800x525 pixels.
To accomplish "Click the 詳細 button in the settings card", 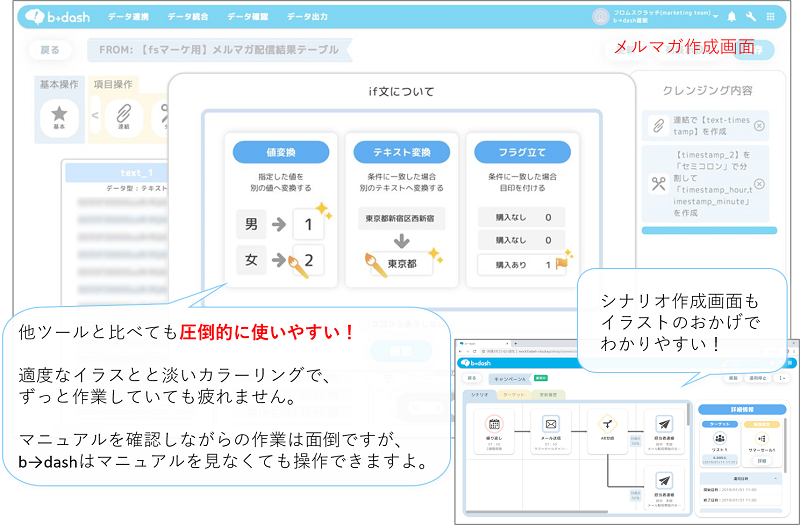I will click(761, 461).
